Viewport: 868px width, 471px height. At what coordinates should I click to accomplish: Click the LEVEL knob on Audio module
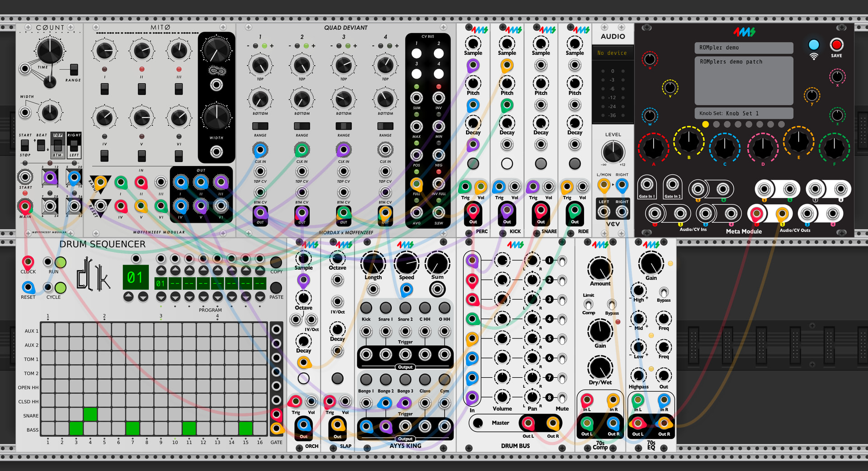[x=613, y=152]
